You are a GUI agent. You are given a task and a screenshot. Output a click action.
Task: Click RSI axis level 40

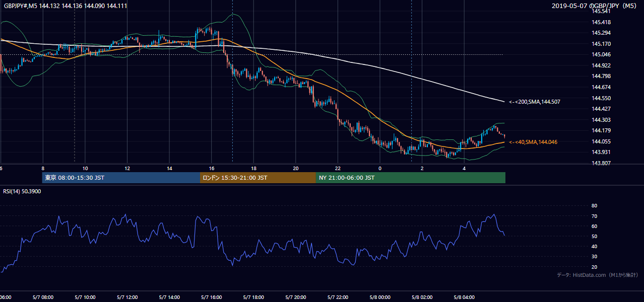click(x=594, y=246)
